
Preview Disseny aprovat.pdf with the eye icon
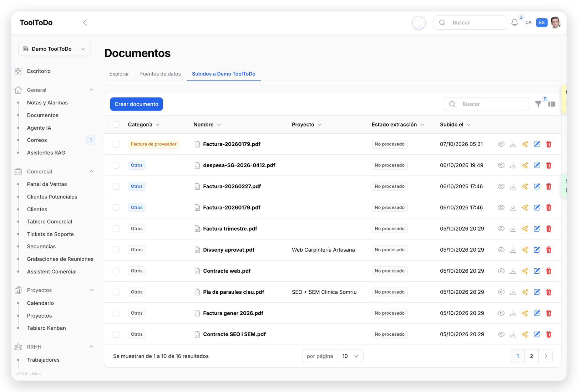[x=501, y=250]
